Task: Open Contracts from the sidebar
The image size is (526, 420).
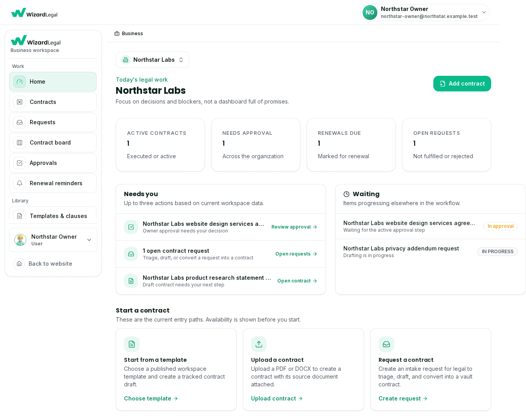Action: pos(53,102)
